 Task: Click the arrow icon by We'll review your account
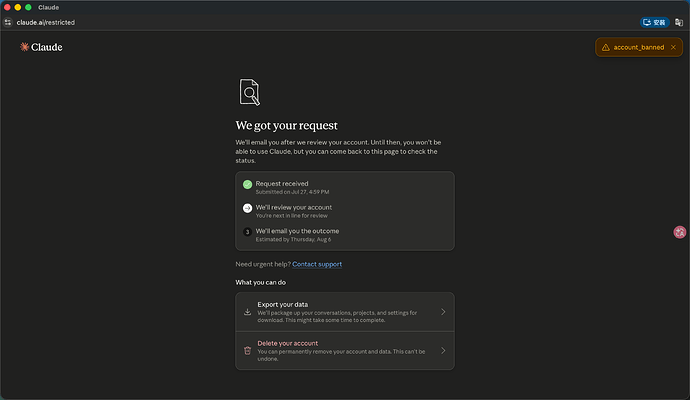pos(247,208)
